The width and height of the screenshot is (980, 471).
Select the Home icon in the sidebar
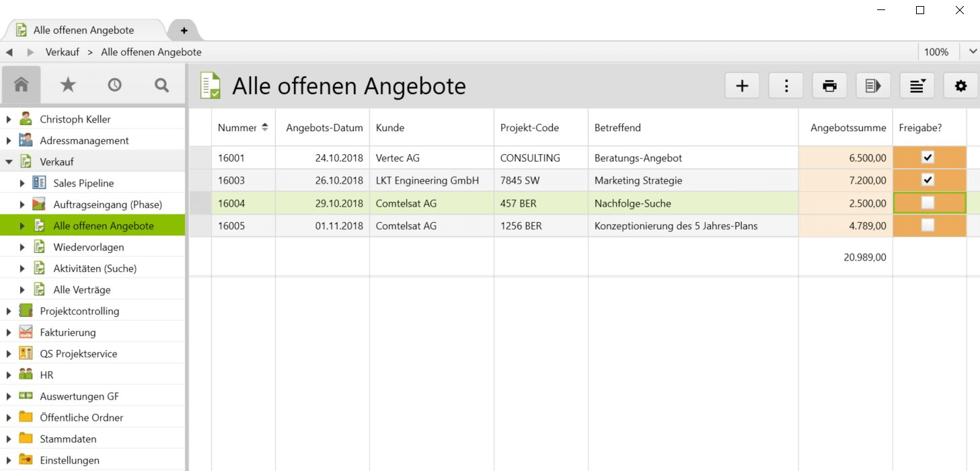22,85
